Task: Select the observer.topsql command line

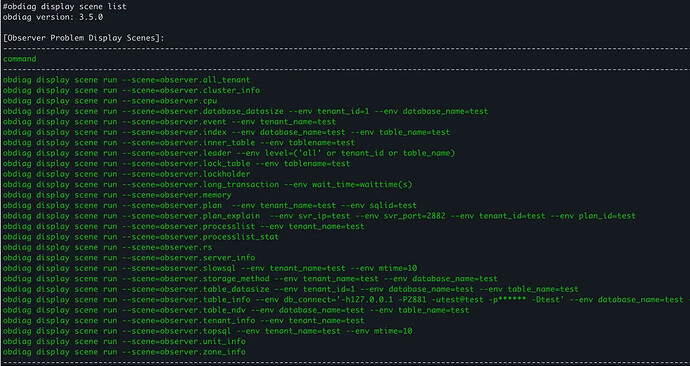Action: [207, 331]
